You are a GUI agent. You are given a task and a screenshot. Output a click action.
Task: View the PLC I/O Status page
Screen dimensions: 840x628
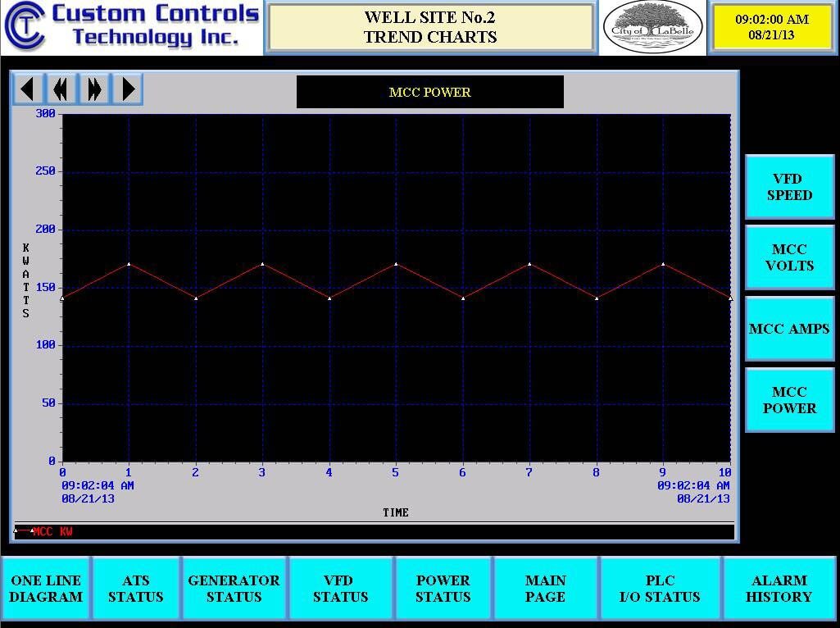[661, 589]
